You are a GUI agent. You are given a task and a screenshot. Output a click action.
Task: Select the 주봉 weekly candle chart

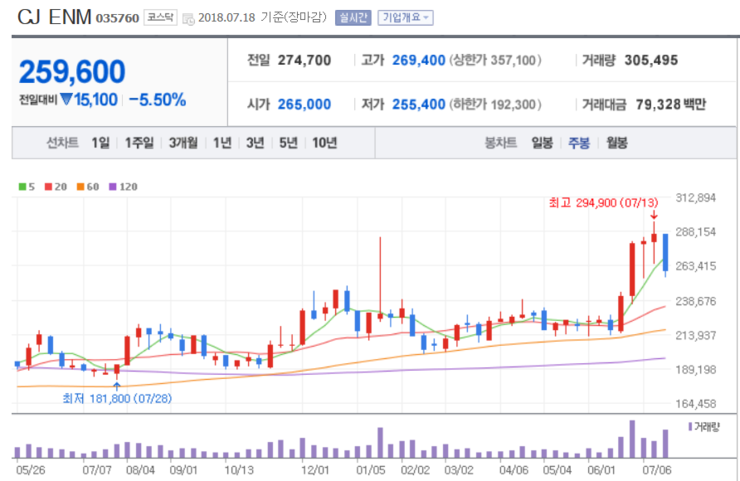(579, 143)
